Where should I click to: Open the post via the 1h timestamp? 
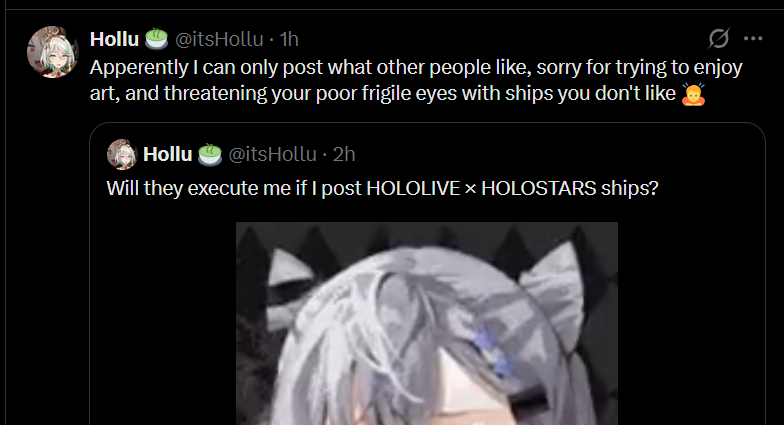click(289, 39)
